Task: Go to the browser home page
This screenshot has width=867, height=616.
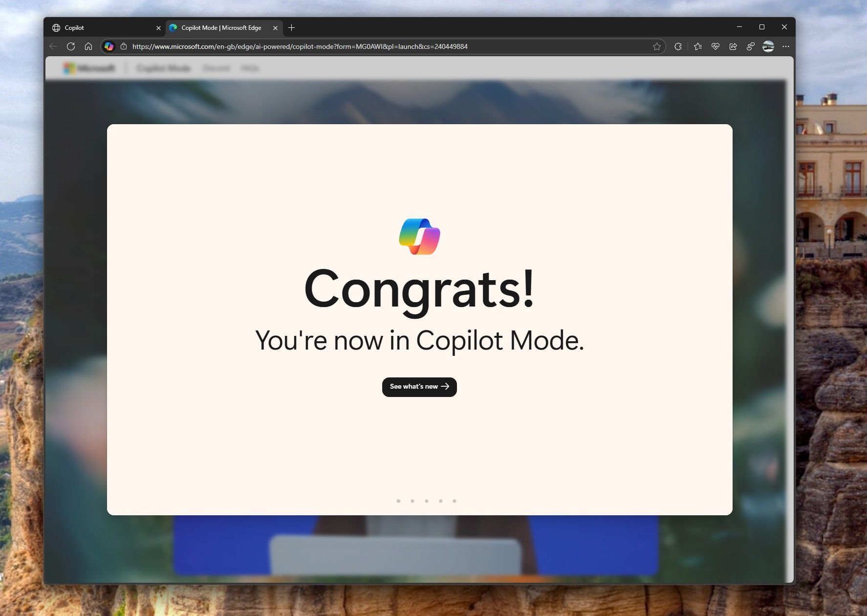Action: point(88,46)
